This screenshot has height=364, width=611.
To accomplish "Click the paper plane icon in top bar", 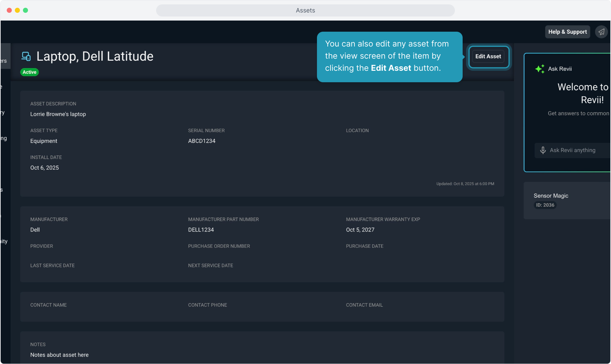I will click(601, 32).
